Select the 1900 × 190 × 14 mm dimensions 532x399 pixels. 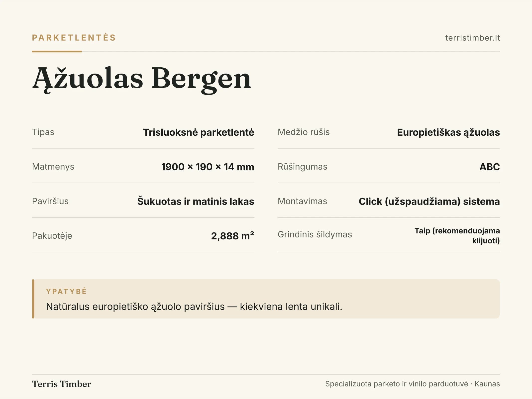tap(208, 167)
